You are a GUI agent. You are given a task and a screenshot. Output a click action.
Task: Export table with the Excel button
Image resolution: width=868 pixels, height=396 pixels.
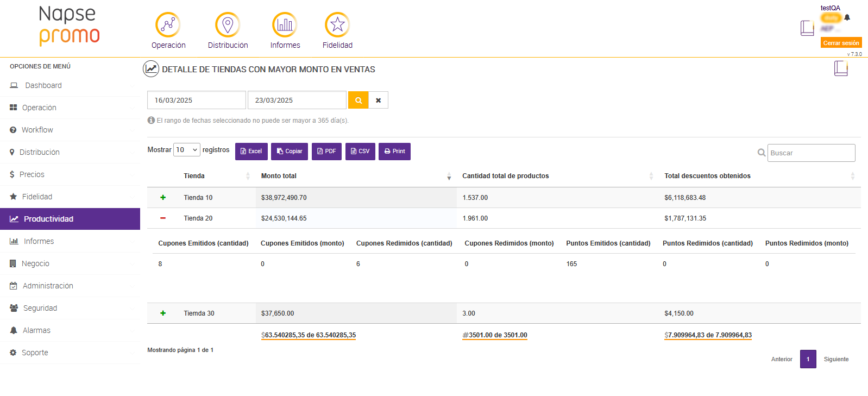click(251, 152)
